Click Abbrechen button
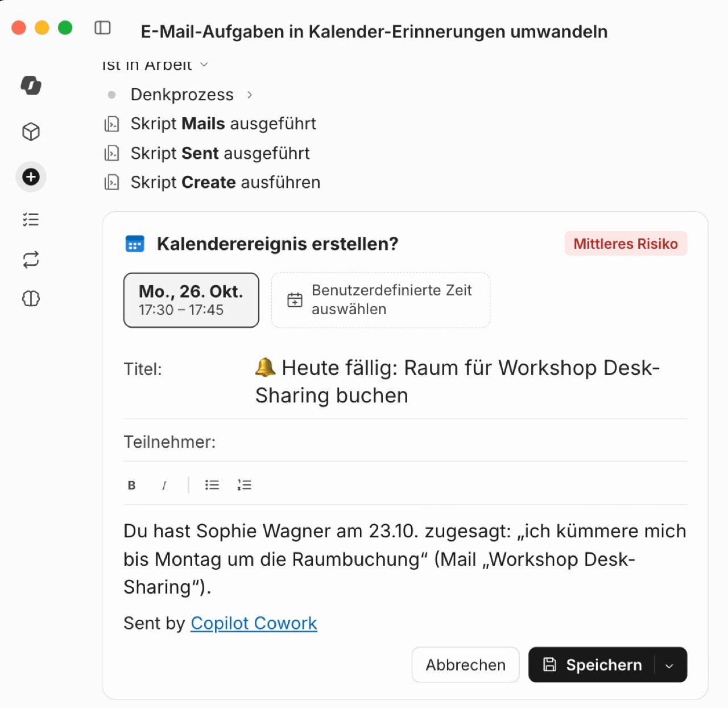 point(465,665)
